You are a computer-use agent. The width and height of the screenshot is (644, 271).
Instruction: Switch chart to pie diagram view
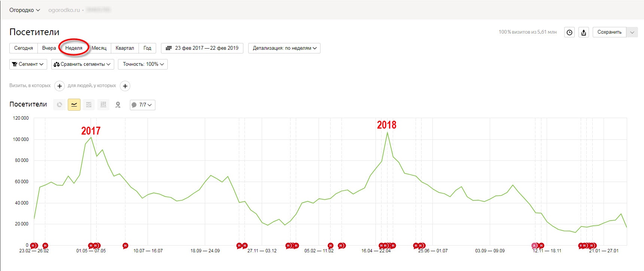coord(59,105)
